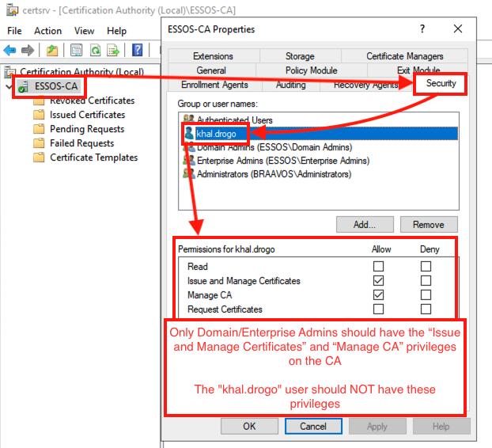492x448 pixels.
Task: Toggle Allow for Issue and Manage Certificates
Action: click(379, 281)
